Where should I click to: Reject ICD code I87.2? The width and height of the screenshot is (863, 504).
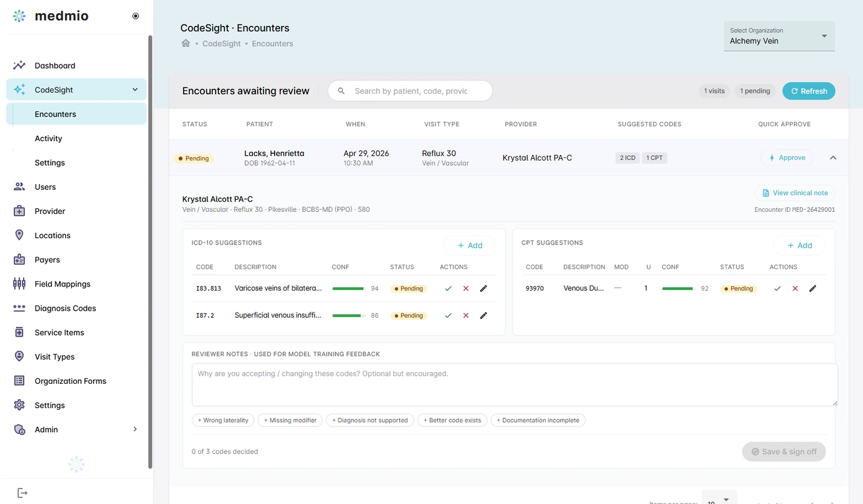click(466, 315)
